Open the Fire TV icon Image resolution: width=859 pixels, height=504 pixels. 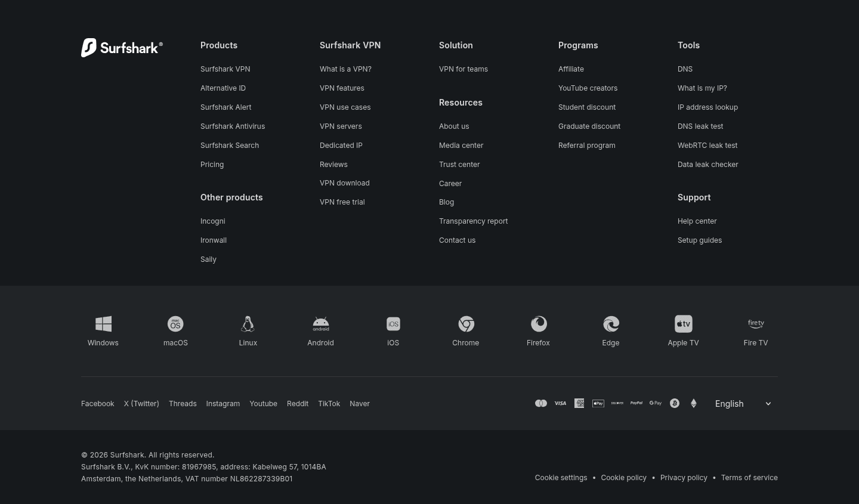click(756, 324)
